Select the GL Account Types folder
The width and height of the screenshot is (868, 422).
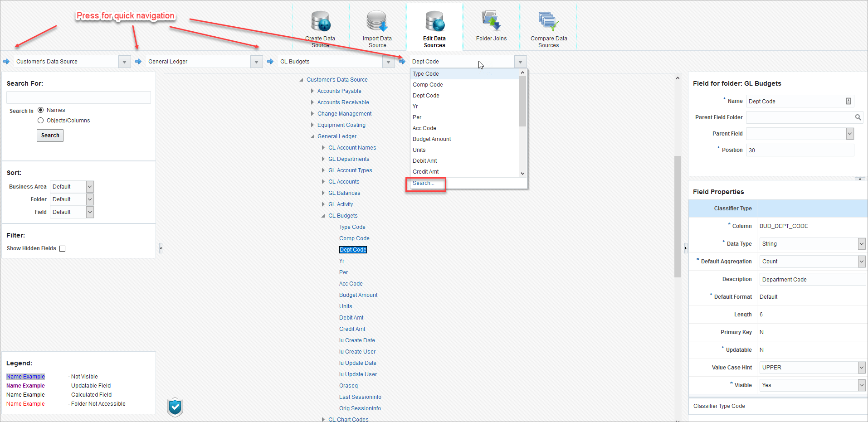350,170
